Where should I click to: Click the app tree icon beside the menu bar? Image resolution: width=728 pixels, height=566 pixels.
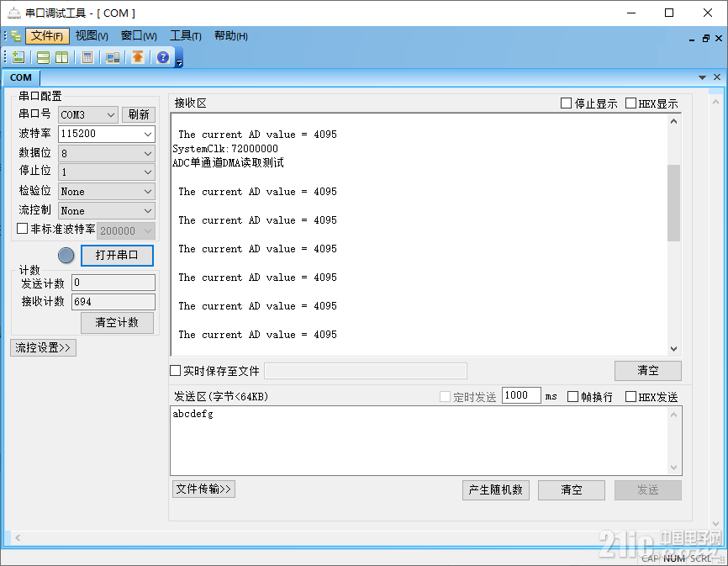pyautogui.click(x=16, y=36)
